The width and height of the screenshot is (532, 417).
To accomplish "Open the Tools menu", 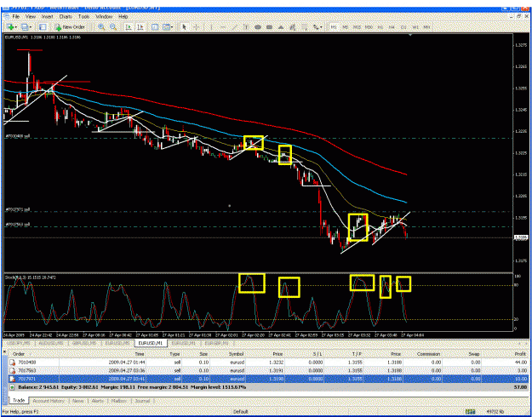I will (x=83, y=17).
